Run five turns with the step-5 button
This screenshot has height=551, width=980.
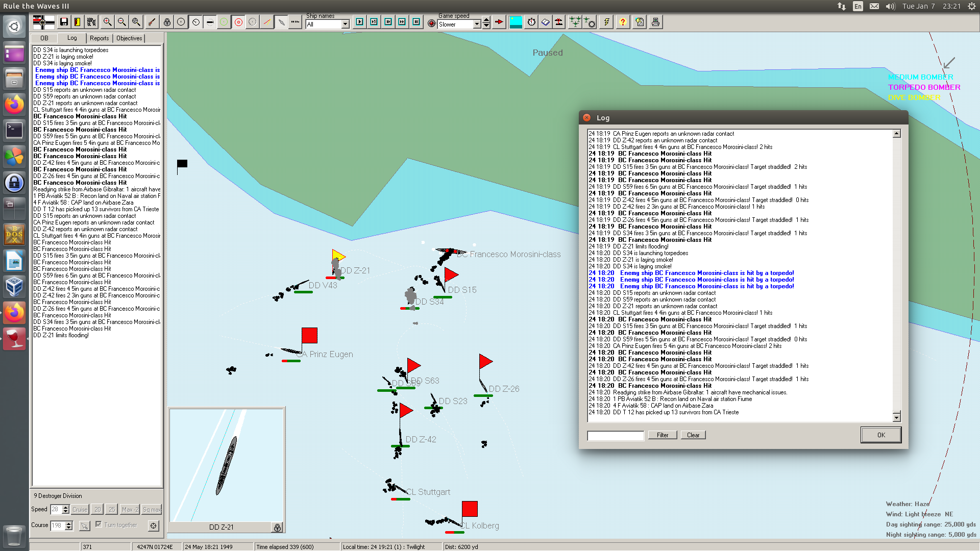pos(374,22)
